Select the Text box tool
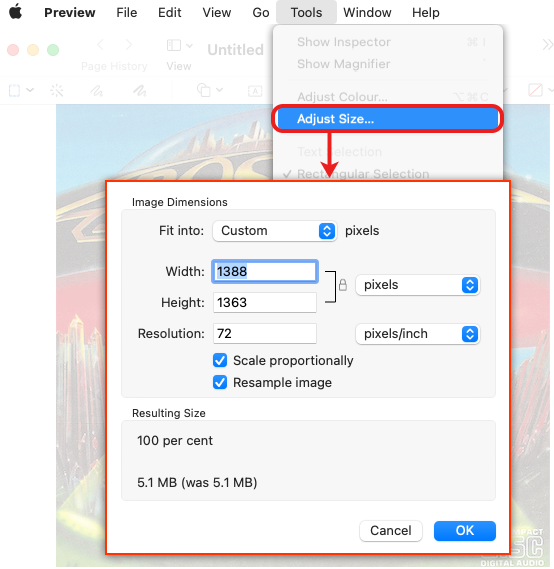 coord(255,91)
